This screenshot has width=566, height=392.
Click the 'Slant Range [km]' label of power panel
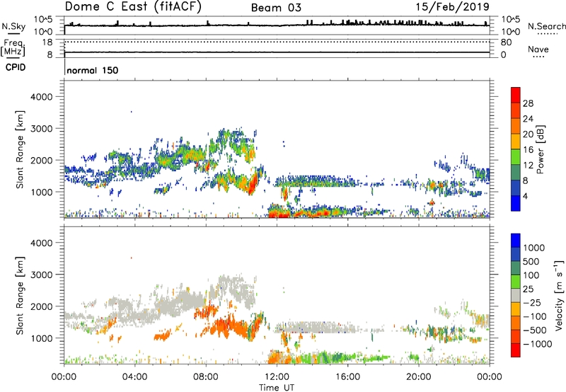tap(20, 149)
